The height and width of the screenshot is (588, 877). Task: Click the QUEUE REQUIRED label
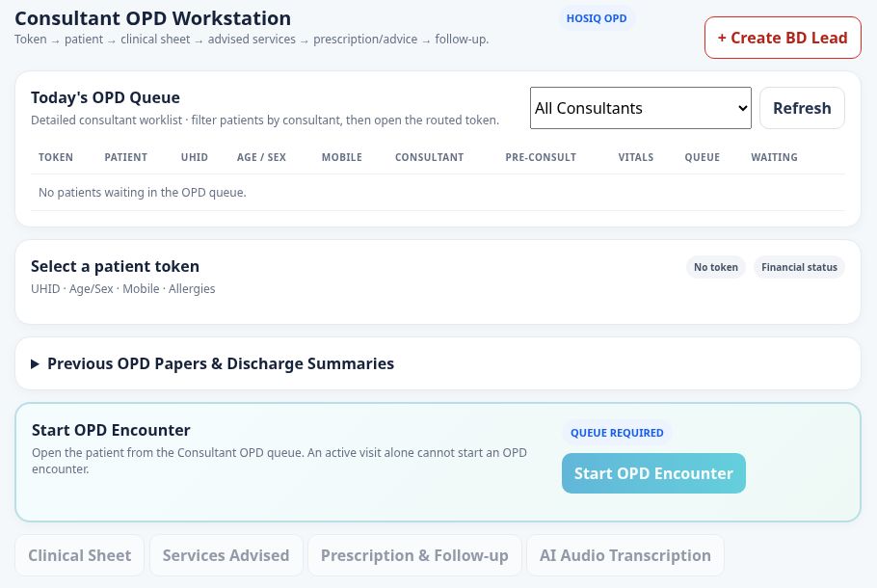pyautogui.click(x=617, y=433)
